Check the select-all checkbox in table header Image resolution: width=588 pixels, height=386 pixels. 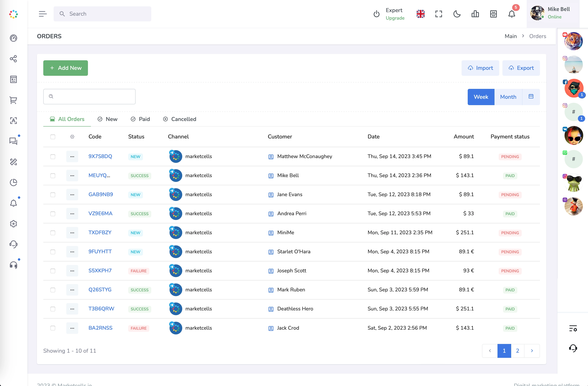coord(53,137)
